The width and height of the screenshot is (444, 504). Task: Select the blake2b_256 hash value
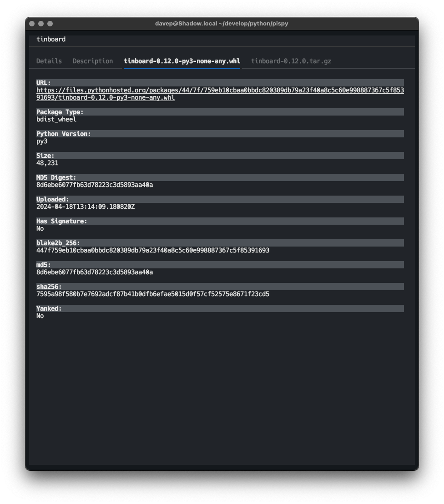(153, 250)
